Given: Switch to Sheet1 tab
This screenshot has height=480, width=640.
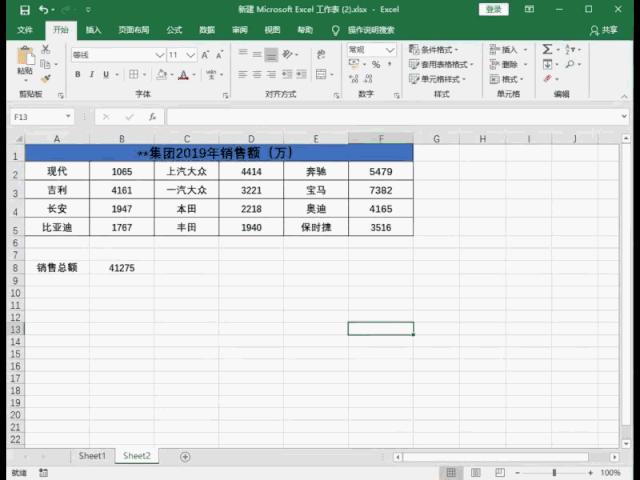Looking at the screenshot, I should (92, 456).
